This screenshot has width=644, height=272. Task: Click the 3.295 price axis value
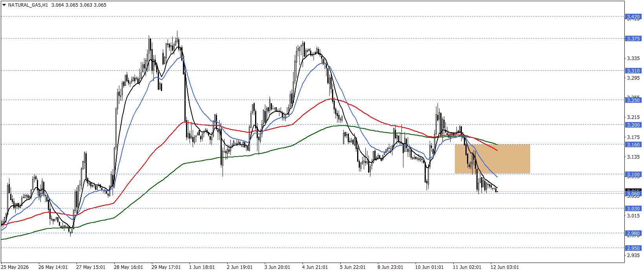pos(633,78)
